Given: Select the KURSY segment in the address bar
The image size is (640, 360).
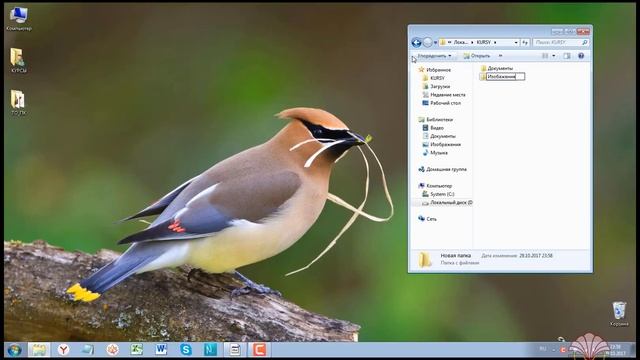Looking at the screenshot, I should click(x=484, y=42).
